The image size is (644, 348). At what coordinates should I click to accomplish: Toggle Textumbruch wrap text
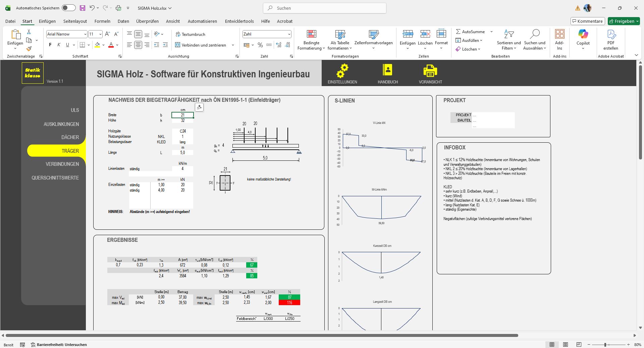point(190,34)
